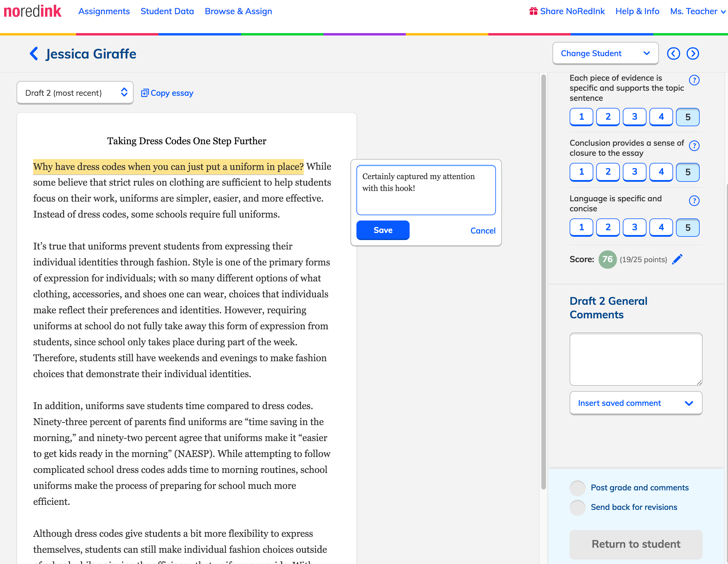This screenshot has width=728, height=564.
Task: Click essay title Taking Dress Codes One Step Further
Action: 187,141
